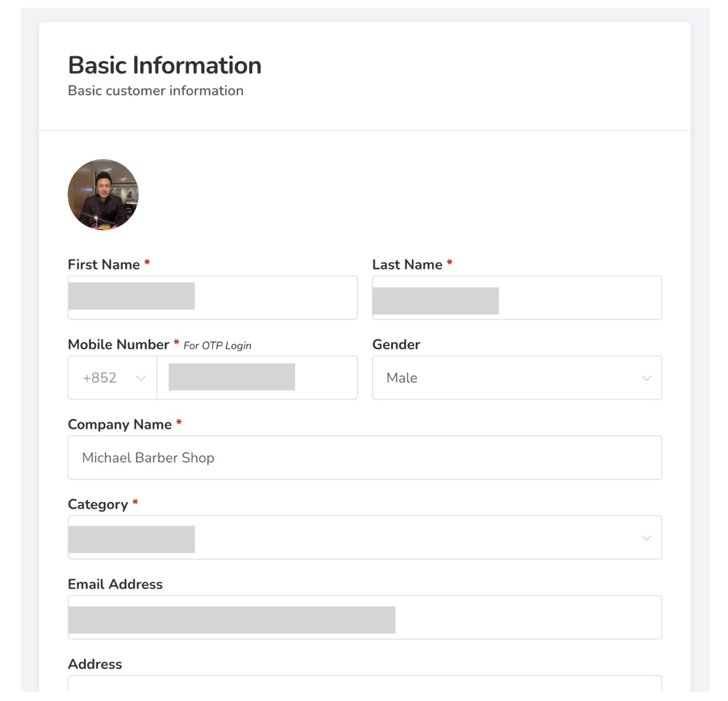Click the Gender field chevron arrow
728x701 pixels.
pos(646,378)
